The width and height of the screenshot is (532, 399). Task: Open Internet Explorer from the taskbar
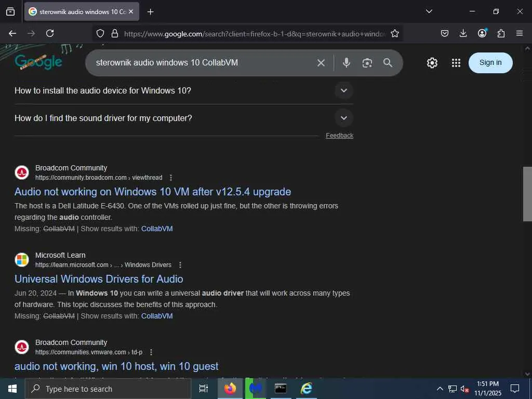[307, 389]
